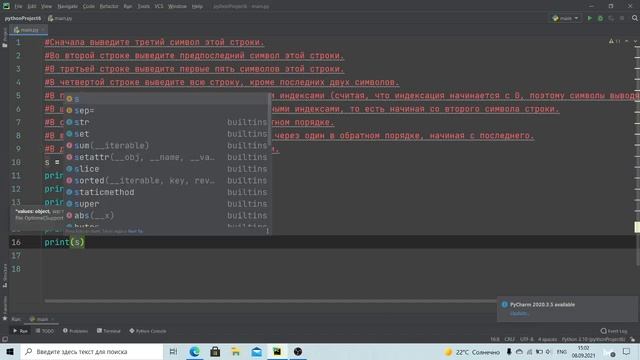640x360 pixels.
Task: Open the Edit menu
Action: tap(31, 6)
